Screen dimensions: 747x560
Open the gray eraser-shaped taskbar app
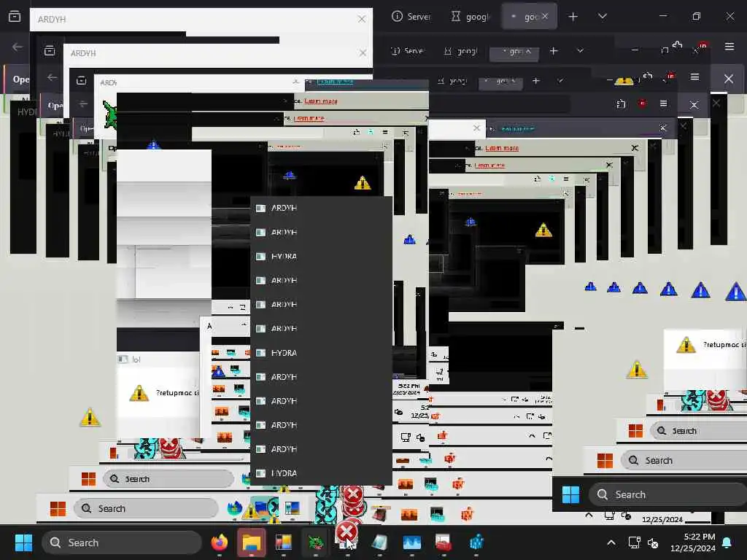pos(379,542)
